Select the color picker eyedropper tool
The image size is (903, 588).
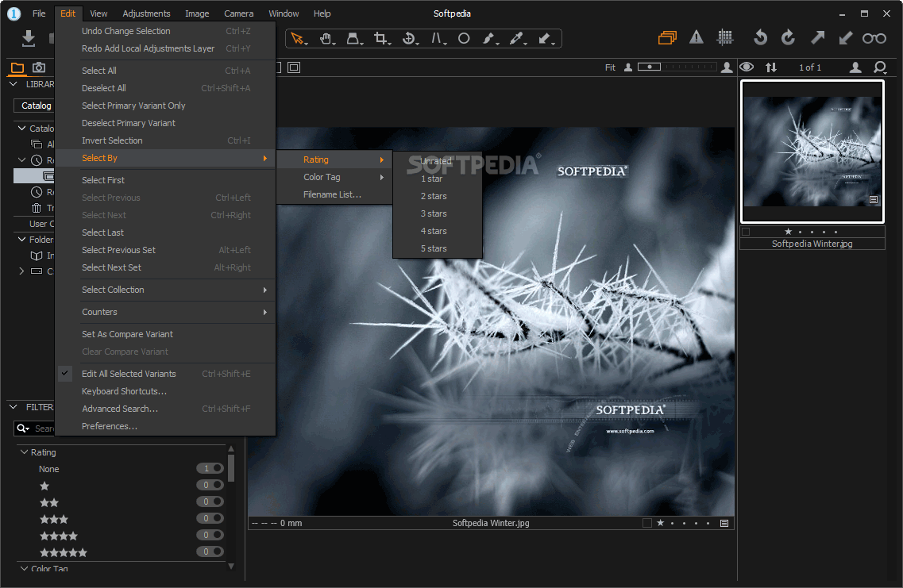tap(517, 39)
